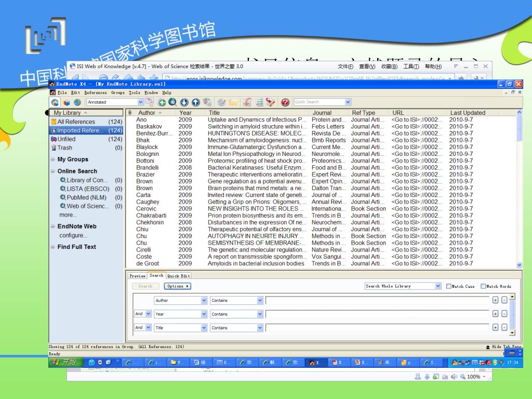Switch to the Preview tab
This screenshot has width=532, height=399.
click(x=137, y=276)
